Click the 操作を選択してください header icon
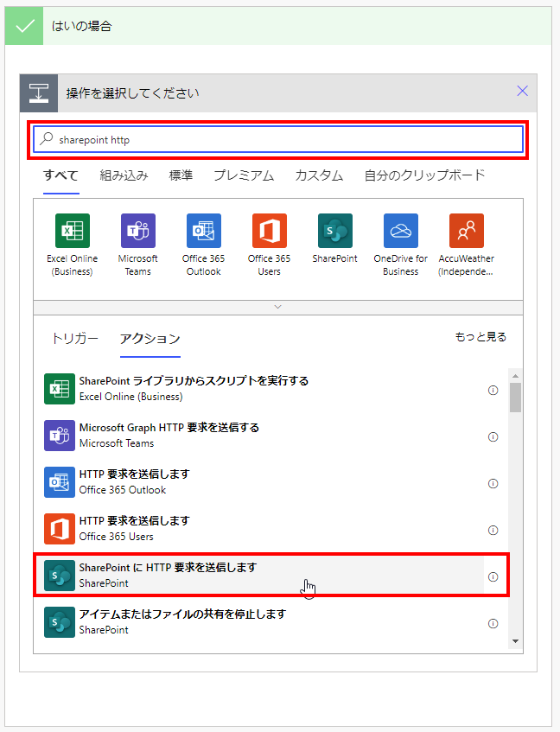 click(39, 92)
